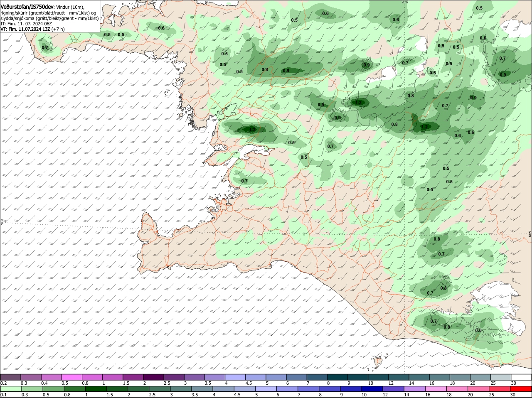Viewport: 532px width, 398px height.
Task: Pick the top-row legend swatch between 0.2 and 0.3
Action: [x=10, y=377]
